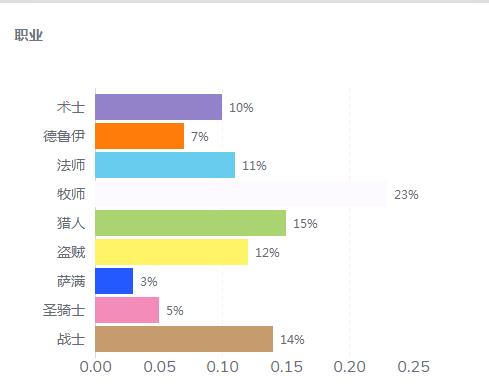
Task: Click the green 猎人 bar
Action: 191,223
